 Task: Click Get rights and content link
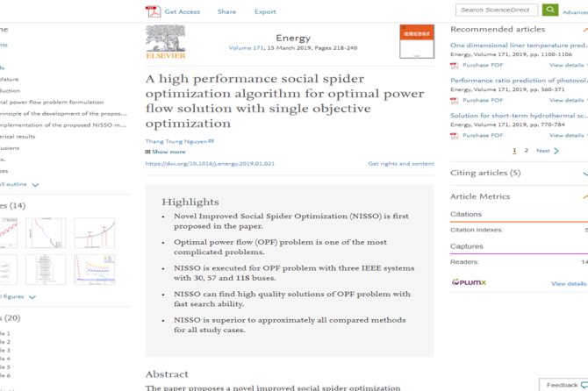click(400, 163)
